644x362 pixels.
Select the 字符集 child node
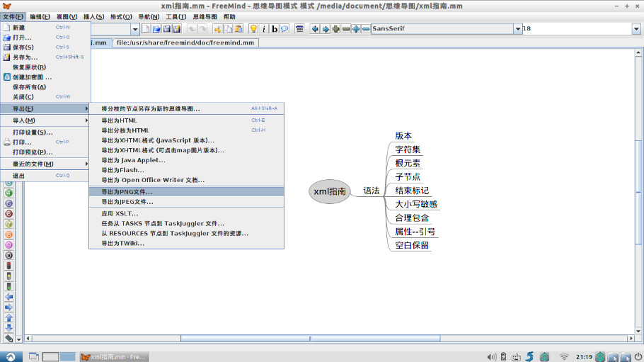pyautogui.click(x=408, y=149)
